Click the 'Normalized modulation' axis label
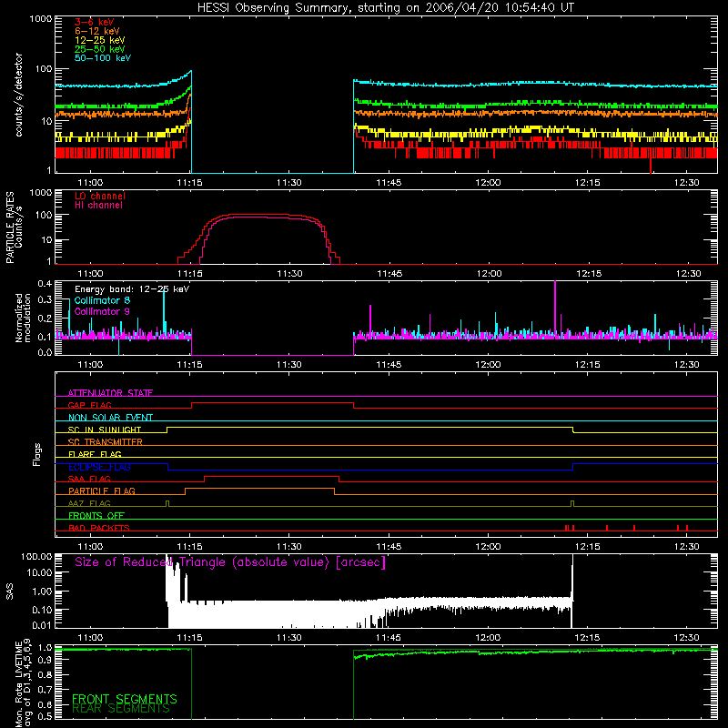Image resolution: width=728 pixels, height=728 pixels. tap(23, 318)
